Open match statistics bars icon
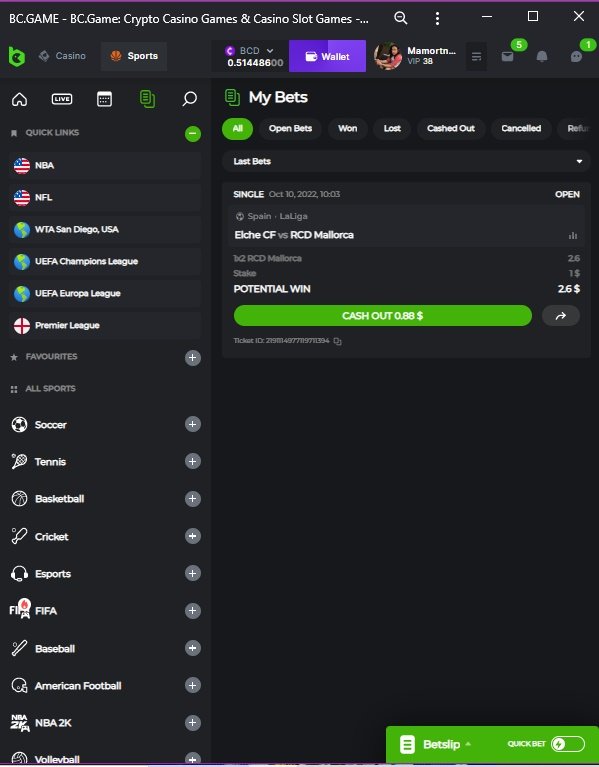Image resolution: width=599 pixels, height=767 pixels. (x=573, y=236)
